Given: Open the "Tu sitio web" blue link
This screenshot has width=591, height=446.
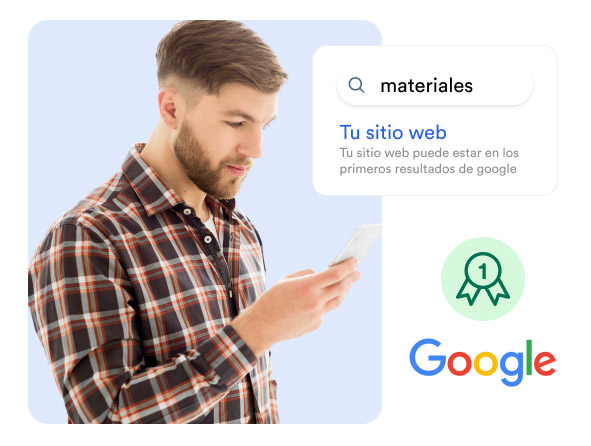Looking at the screenshot, I should click(x=393, y=132).
